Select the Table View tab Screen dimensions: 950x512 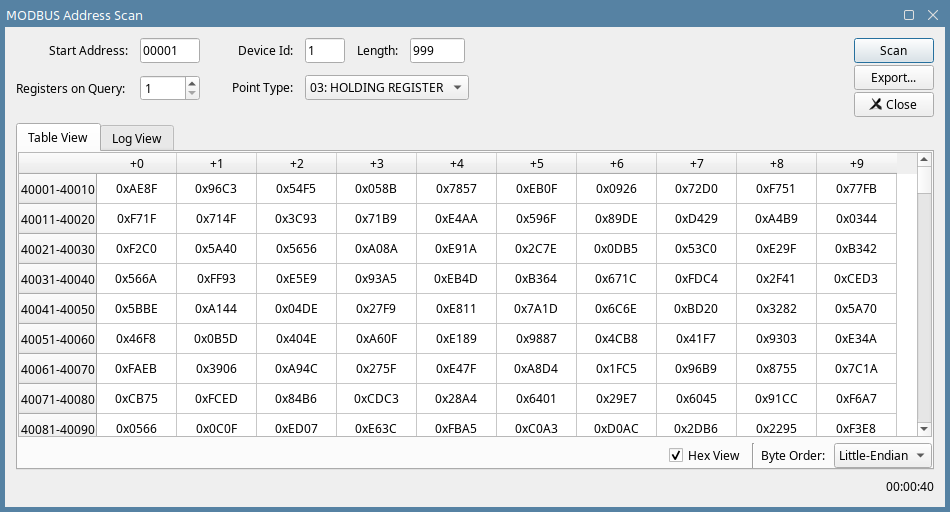(x=58, y=138)
